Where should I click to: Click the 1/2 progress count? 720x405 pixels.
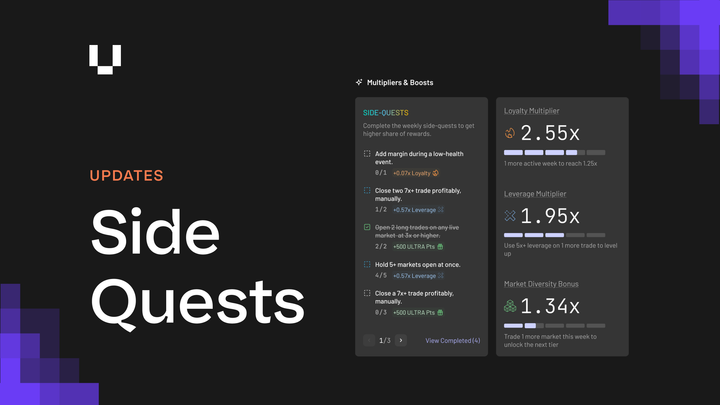[x=381, y=210]
